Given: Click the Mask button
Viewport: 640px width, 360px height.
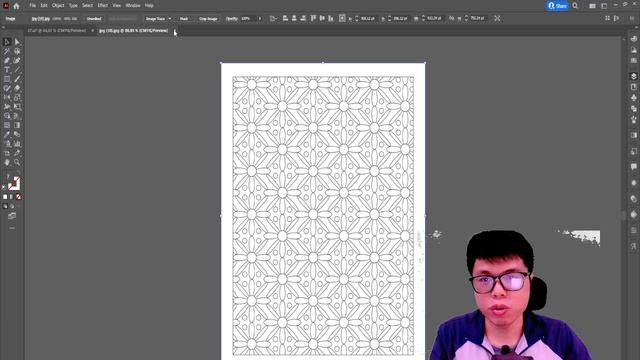Looking at the screenshot, I should click(x=184, y=19).
